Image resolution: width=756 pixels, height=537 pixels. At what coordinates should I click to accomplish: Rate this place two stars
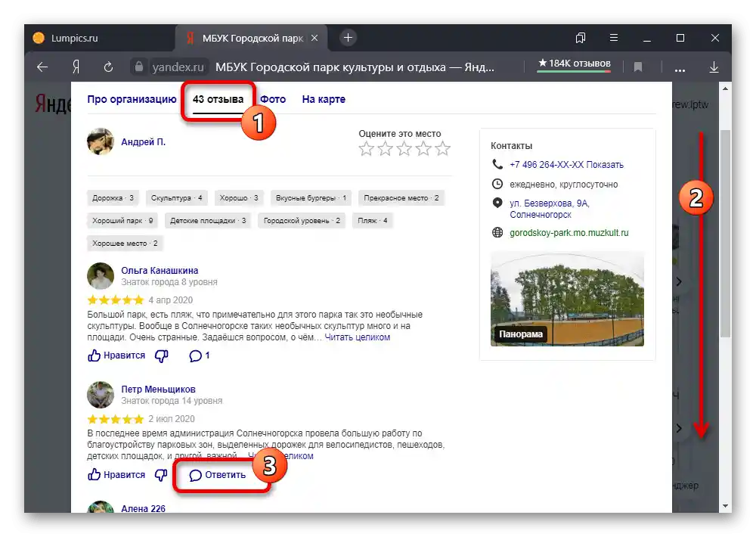[x=386, y=148]
